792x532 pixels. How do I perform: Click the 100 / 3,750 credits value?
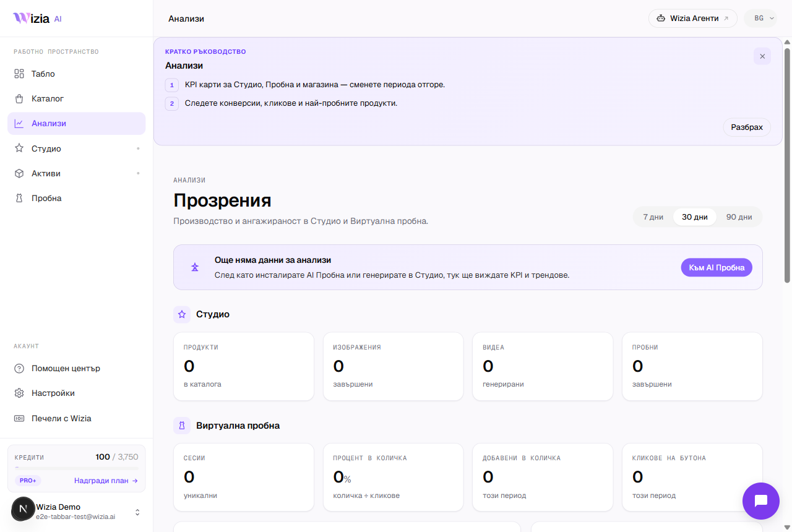[x=117, y=457]
